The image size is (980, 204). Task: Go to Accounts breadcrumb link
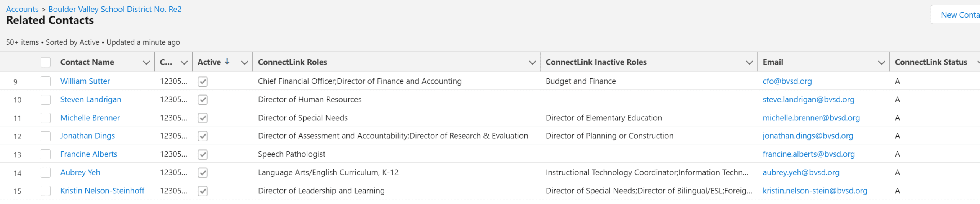(22, 9)
